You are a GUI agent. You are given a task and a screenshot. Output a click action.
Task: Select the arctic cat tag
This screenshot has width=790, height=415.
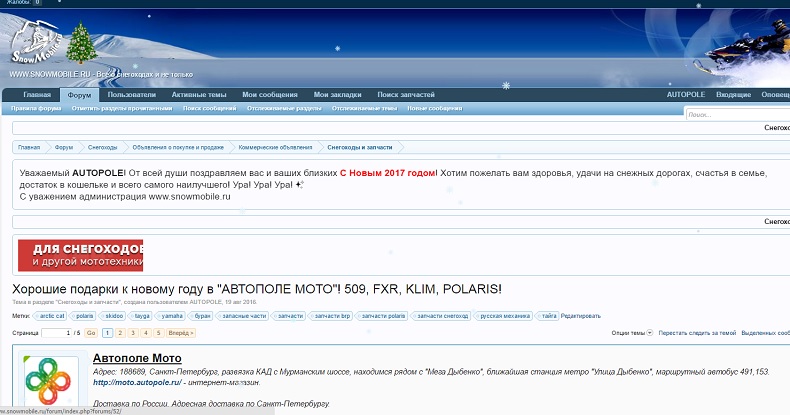50,316
